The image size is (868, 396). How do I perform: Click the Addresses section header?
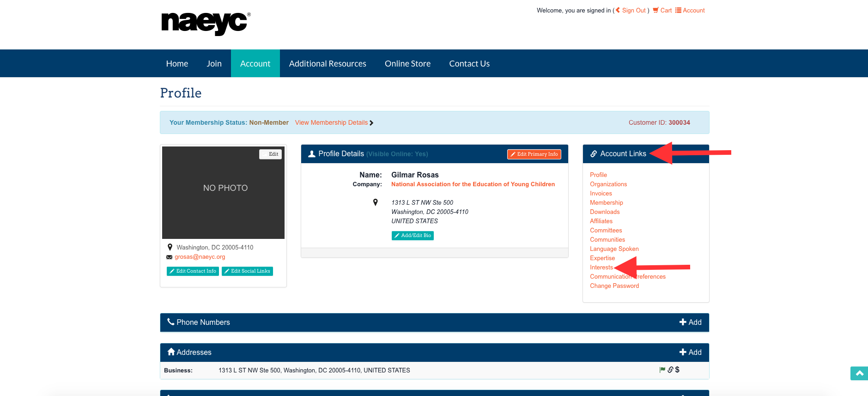point(434,352)
